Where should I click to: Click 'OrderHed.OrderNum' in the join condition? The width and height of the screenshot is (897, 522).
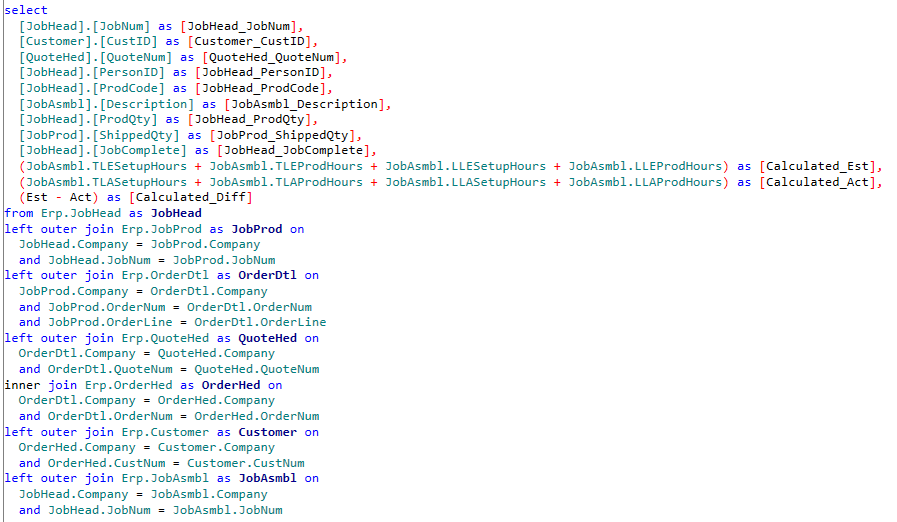pos(257,417)
